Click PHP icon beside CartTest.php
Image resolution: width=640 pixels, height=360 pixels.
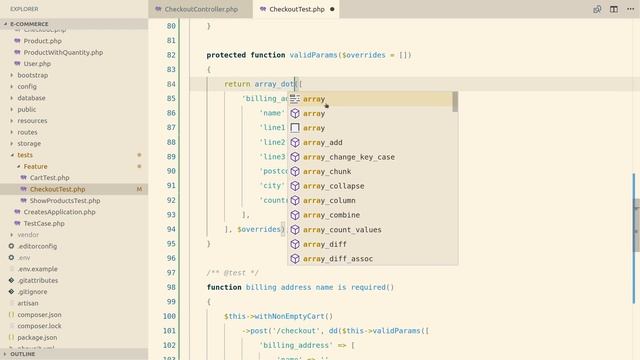[24, 178]
